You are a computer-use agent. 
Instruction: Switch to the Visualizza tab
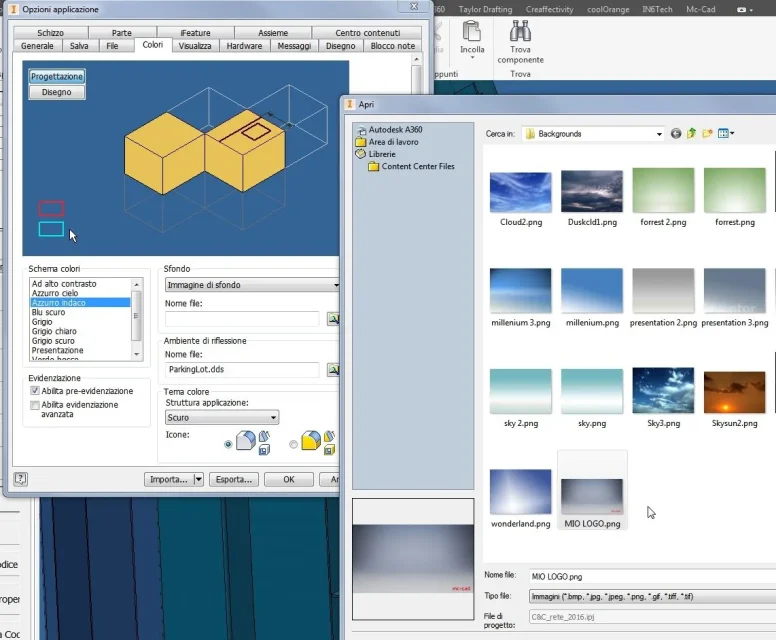(194, 46)
